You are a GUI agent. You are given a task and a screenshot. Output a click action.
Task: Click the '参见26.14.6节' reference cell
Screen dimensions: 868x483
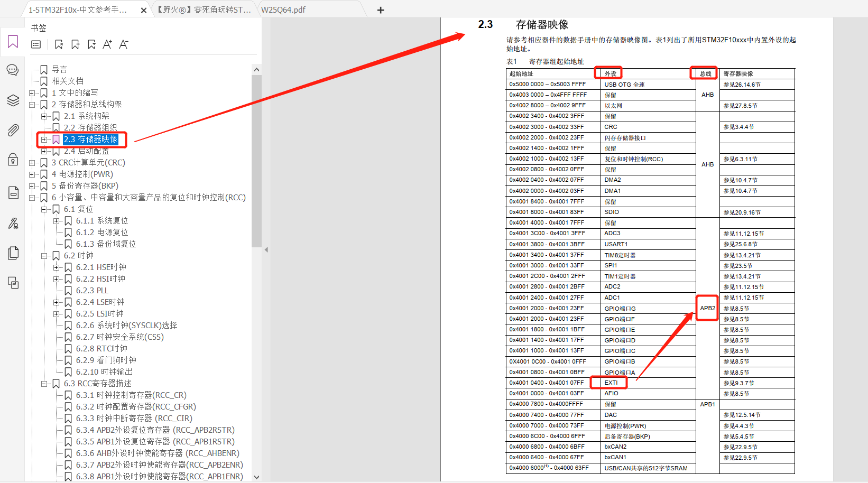coord(757,85)
